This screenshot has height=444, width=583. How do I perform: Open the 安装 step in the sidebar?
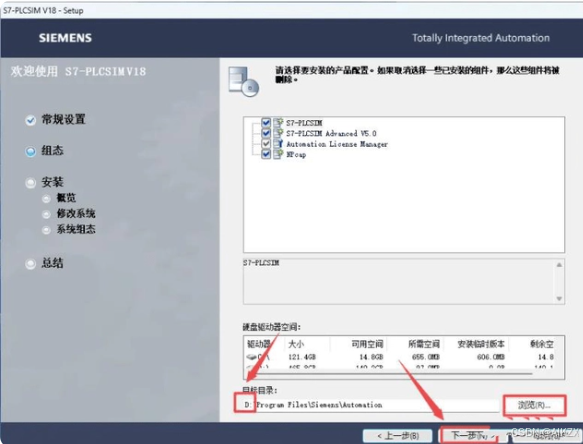52,182
